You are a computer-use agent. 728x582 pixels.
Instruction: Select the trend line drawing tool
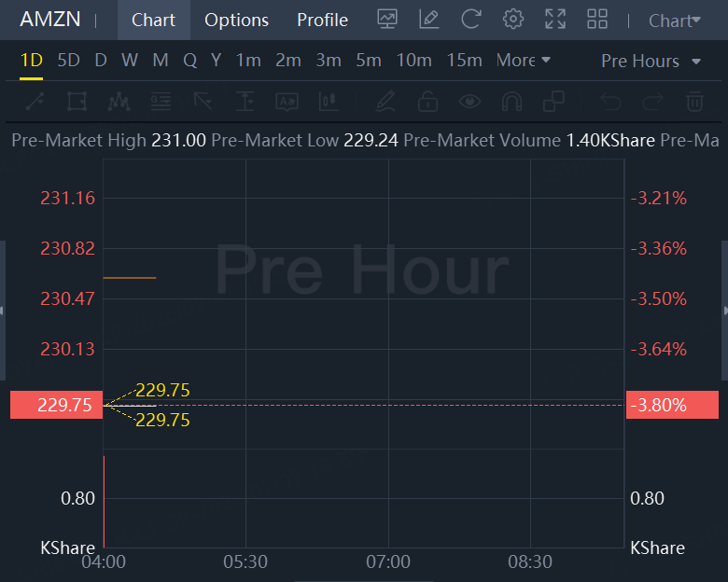(35, 101)
